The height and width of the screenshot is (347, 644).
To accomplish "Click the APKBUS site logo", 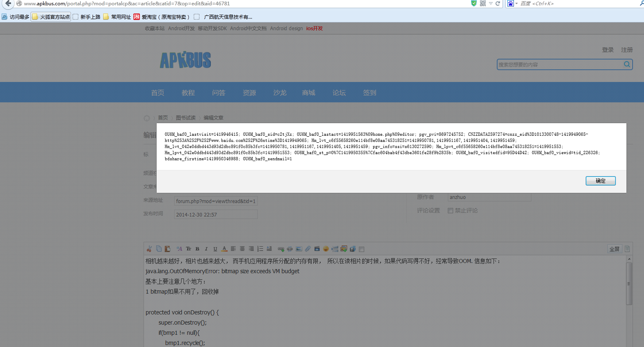I will pyautogui.click(x=185, y=60).
